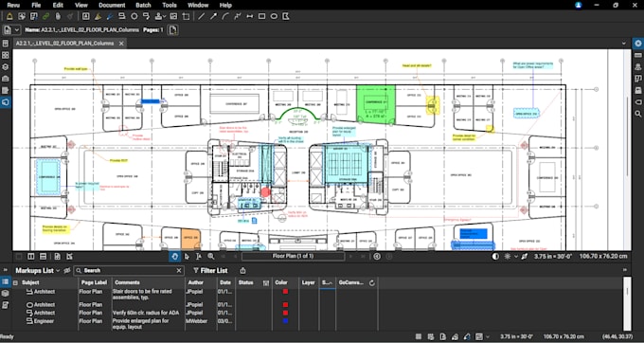Select the polyline drawing tool
Viewport: 644px width, 343px height.
(237, 16)
